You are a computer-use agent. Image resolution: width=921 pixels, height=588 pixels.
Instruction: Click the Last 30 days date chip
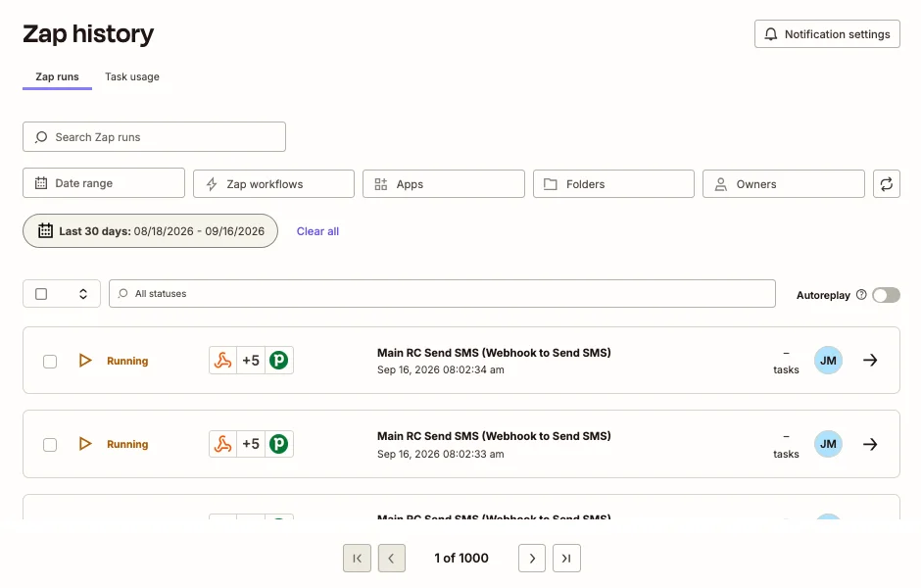click(150, 231)
